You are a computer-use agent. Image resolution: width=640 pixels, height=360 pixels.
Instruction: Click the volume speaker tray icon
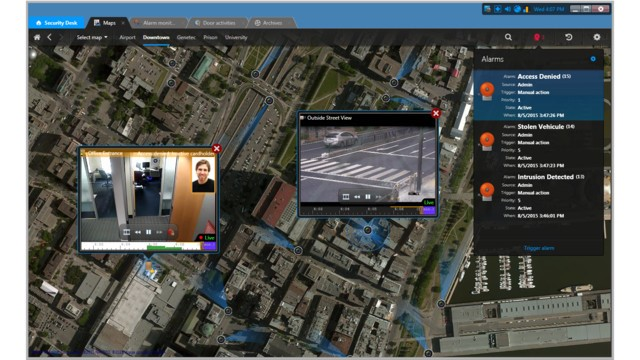507,9
